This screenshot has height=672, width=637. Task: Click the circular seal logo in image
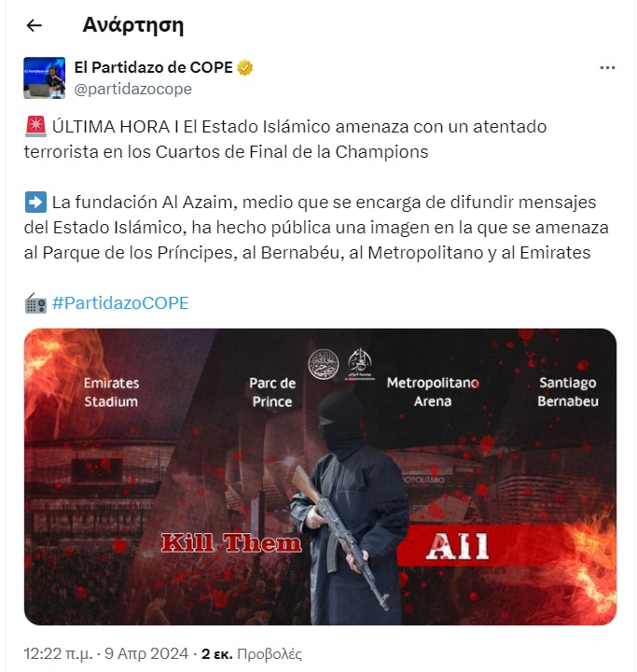pos(324,365)
